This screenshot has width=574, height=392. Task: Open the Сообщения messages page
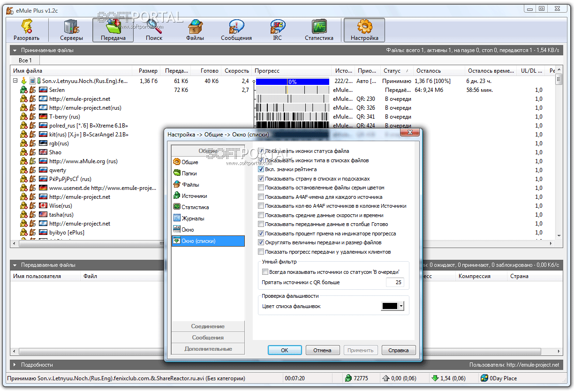[236, 30]
